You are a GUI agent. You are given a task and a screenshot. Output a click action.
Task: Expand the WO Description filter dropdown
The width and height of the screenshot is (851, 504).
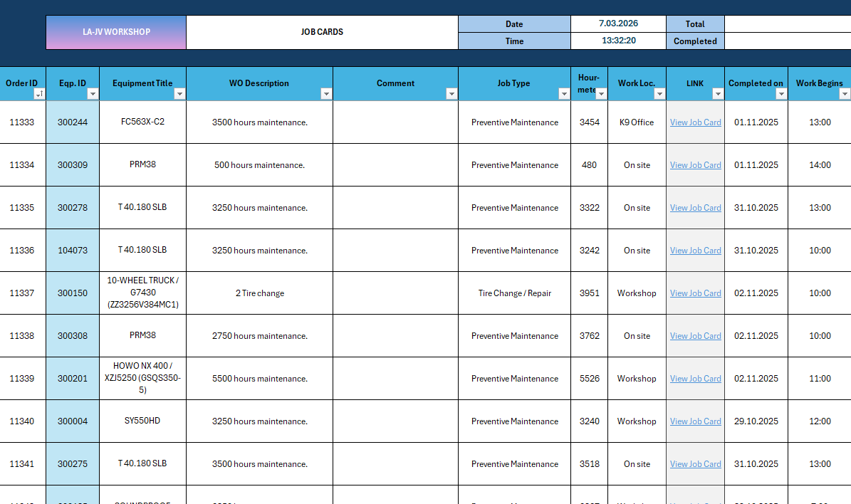click(x=326, y=93)
